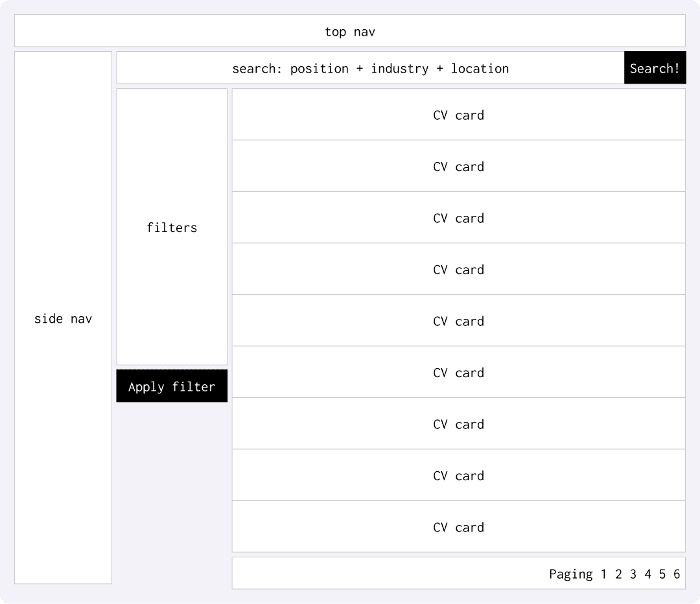Click the search position industry location field
This screenshot has width=700, height=604.
[370, 68]
